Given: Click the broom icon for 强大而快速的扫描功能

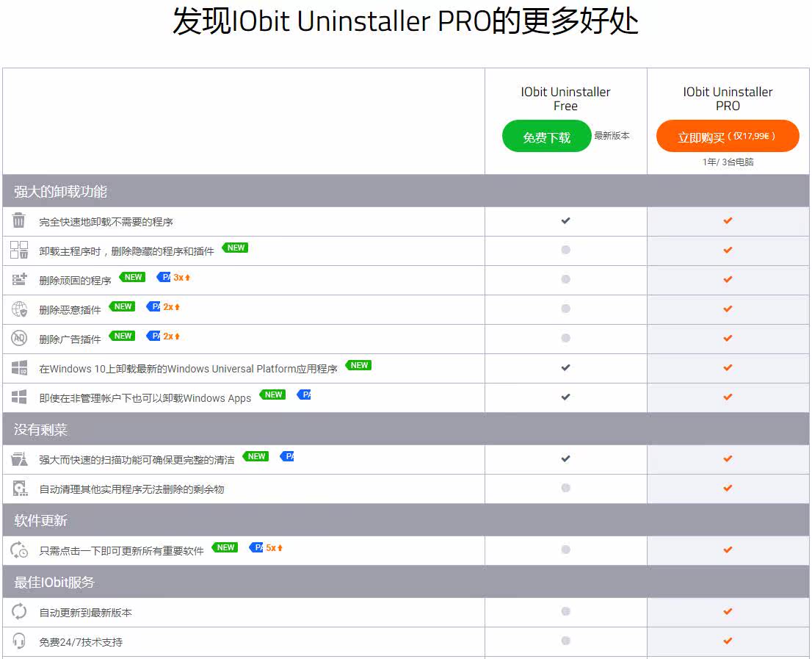Looking at the screenshot, I should pyautogui.click(x=19, y=459).
